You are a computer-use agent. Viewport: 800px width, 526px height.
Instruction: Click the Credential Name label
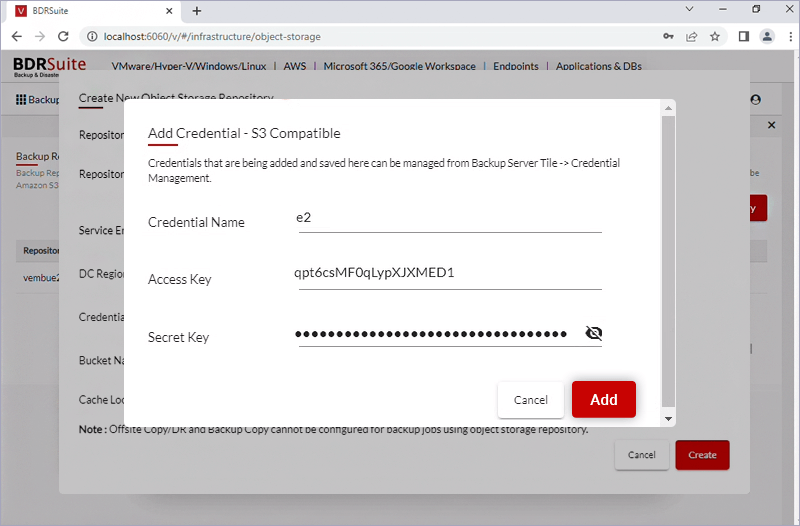196,222
